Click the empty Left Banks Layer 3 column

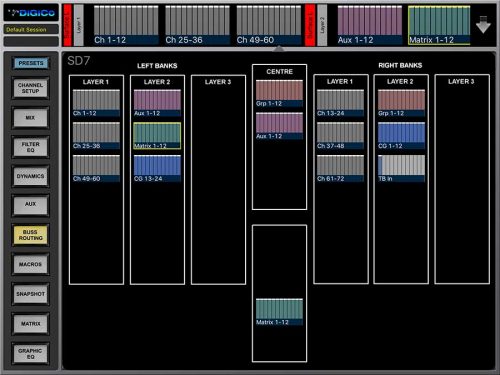(x=218, y=180)
